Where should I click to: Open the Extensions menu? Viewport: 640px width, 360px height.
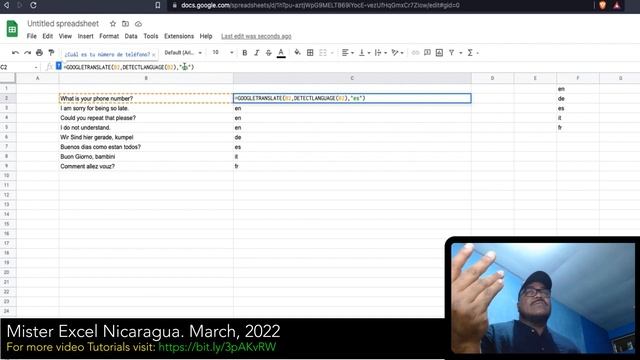point(179,36)
